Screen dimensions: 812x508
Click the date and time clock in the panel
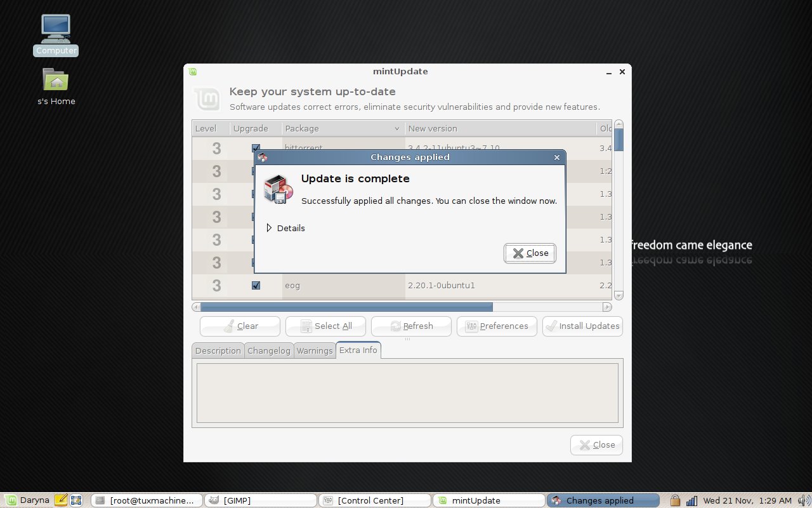click(747, 500)
